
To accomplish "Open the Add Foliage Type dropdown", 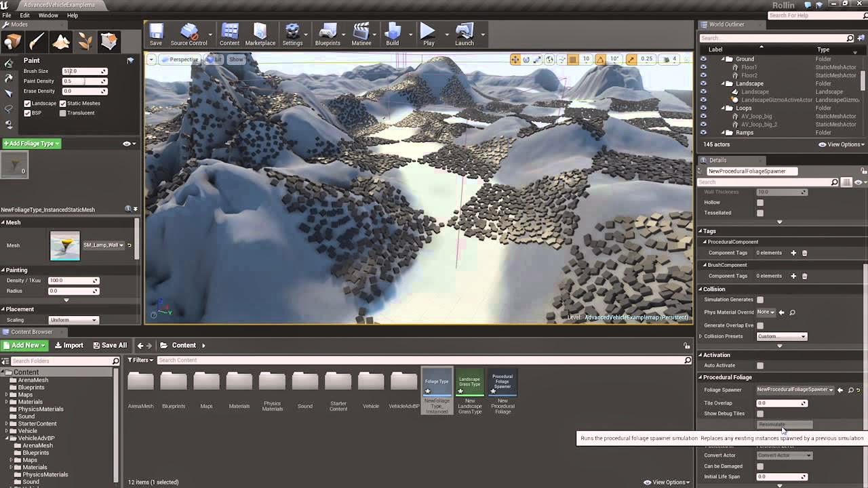I will coord(32,144).
